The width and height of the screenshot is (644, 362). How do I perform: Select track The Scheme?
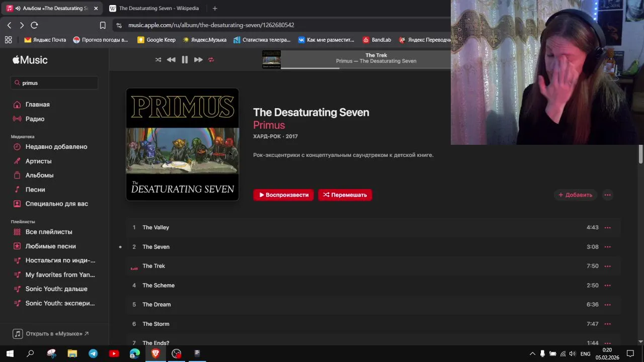tap(373, 286)
